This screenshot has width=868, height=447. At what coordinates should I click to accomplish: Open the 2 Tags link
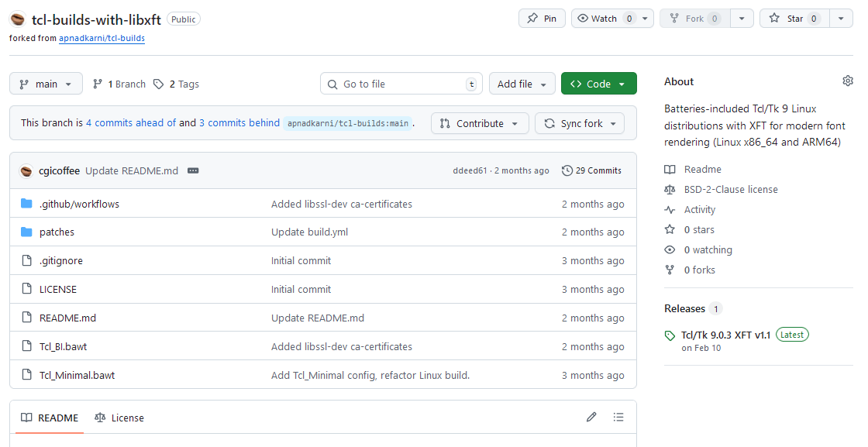pos(177,84)
